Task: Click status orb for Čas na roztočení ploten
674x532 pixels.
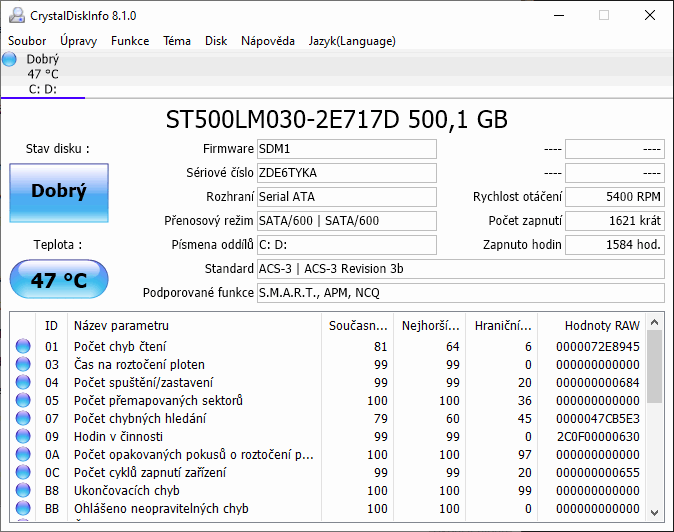Action: pos(23,365)
